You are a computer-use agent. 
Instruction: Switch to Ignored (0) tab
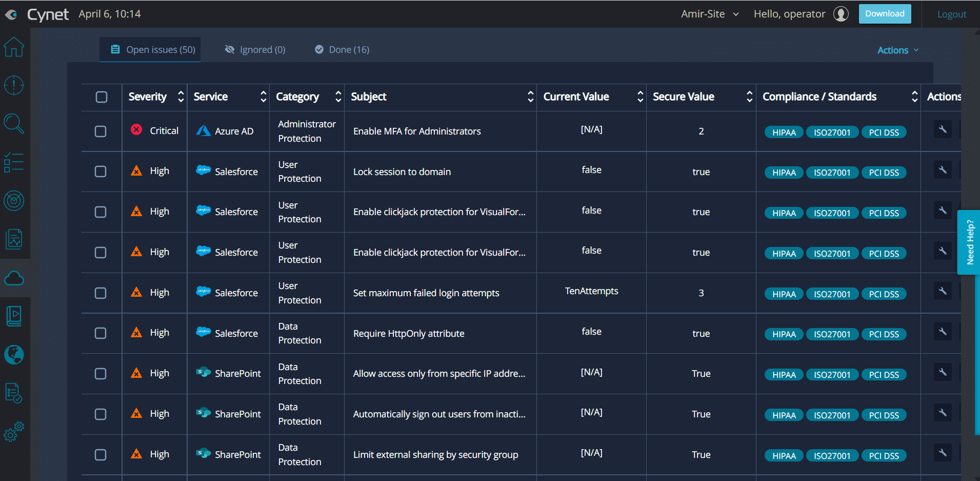click(255, 50)
